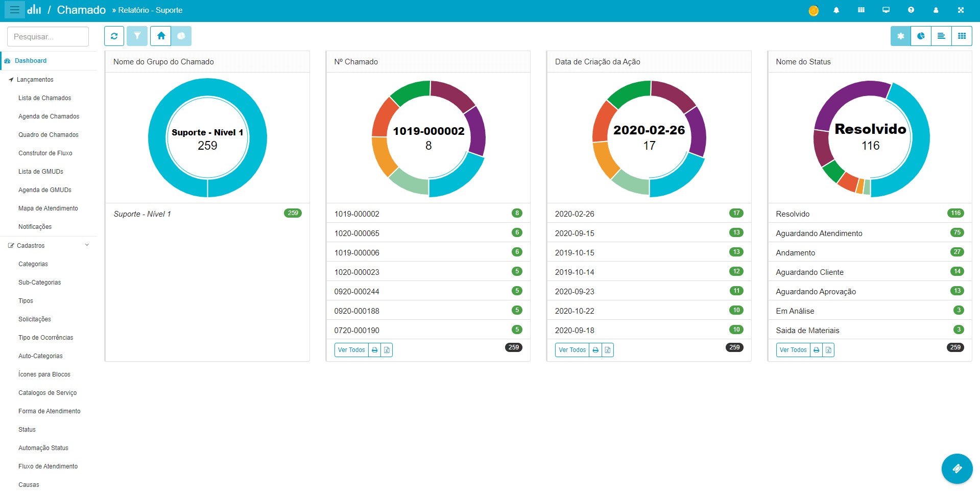Click Ver Todos under Data de Criação

(572, 350)
